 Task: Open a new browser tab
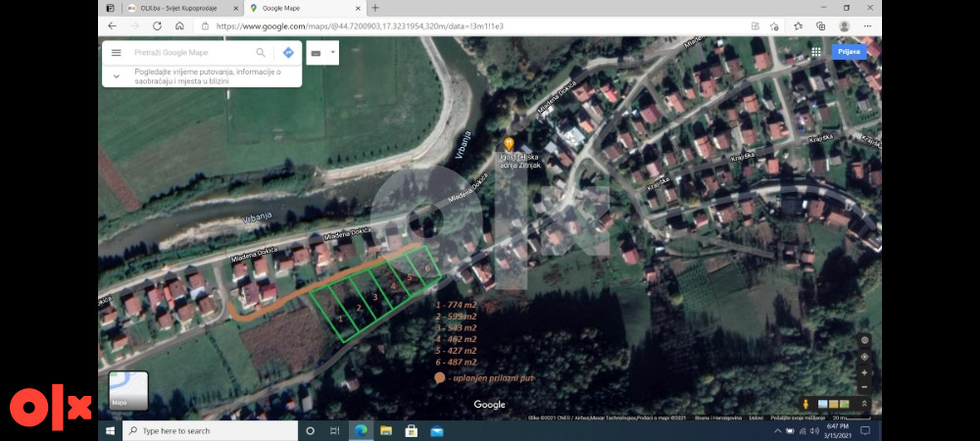(x=375, y=8)
